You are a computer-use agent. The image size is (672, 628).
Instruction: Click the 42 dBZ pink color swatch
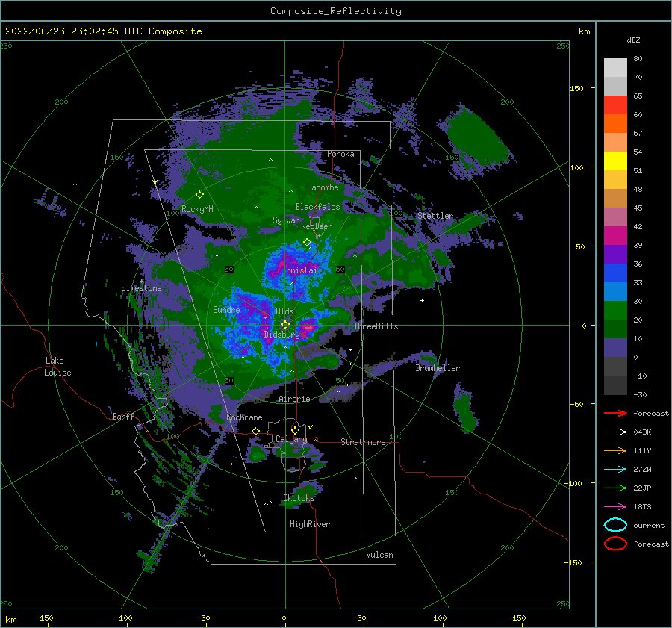click(x=615, y=217)
